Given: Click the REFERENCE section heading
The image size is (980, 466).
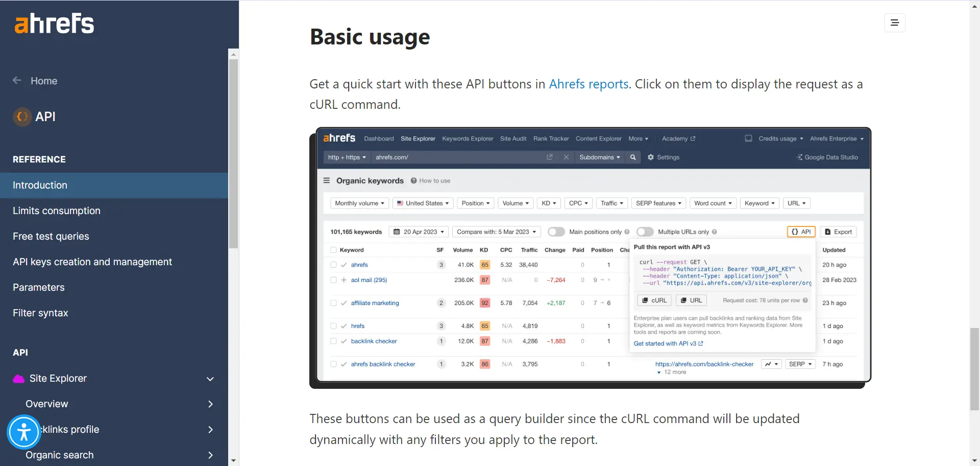Looking at the screenshot, I should click(39, 159).
